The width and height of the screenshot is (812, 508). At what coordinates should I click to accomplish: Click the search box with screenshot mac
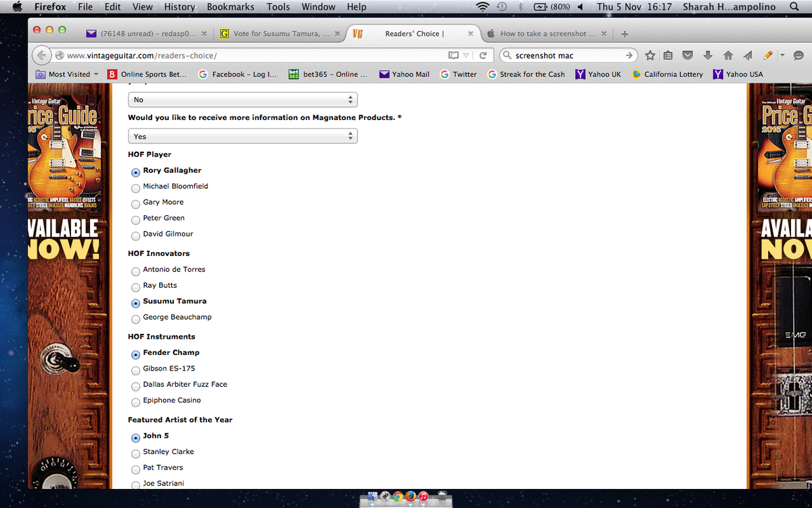[x=567, y=56]
